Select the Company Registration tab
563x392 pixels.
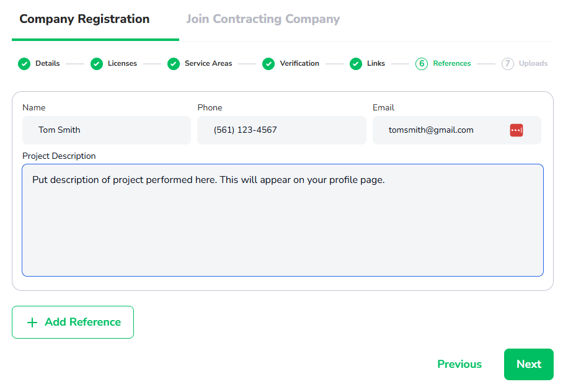pyautogui.click(x=84, y=19)
